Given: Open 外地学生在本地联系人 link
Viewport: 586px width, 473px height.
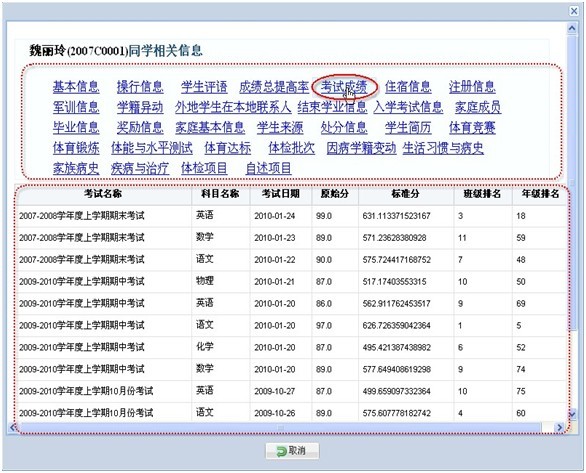Looking at the screenshot, I should [x=233, y=107].
